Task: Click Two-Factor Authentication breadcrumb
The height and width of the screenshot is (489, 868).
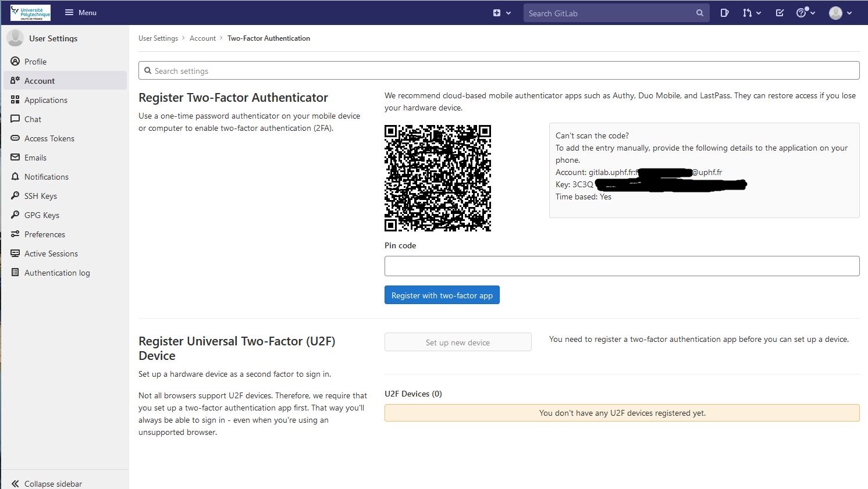Action: (269, 38)
